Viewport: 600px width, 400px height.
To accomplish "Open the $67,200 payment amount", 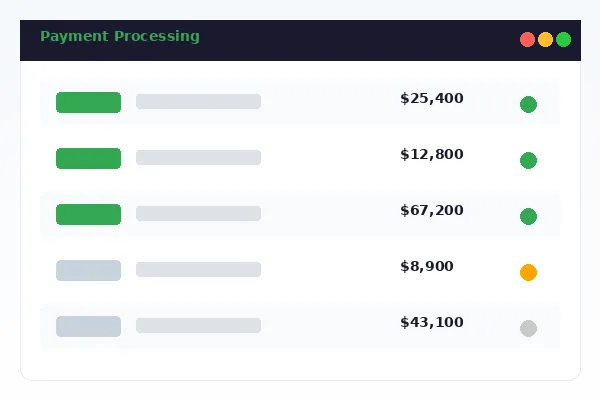I will 431,211.
